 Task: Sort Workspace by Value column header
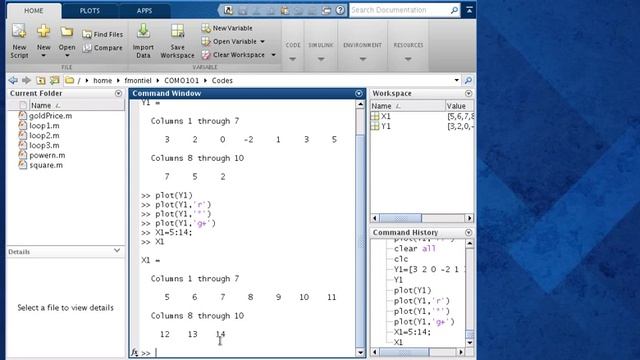coord(459,106)
